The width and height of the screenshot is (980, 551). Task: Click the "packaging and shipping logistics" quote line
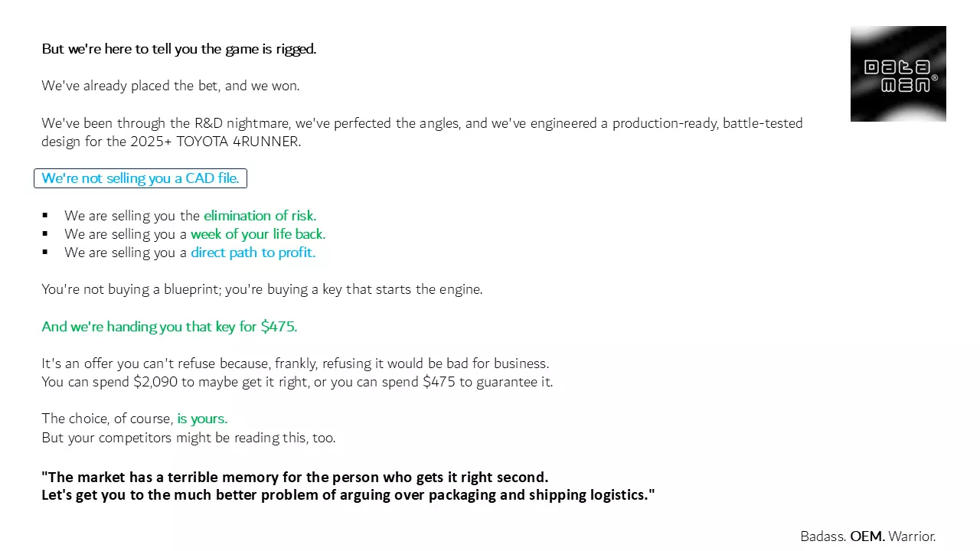coord(348,495)
